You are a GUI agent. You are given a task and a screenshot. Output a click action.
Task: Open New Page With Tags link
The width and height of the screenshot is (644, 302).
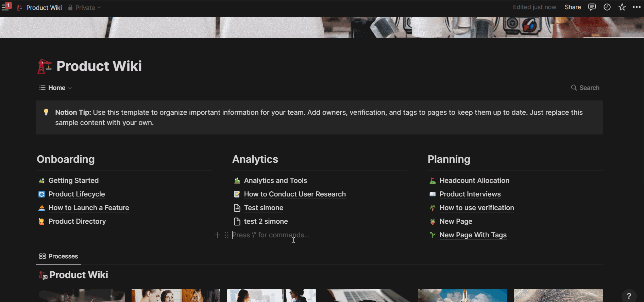tap(473, 235)
